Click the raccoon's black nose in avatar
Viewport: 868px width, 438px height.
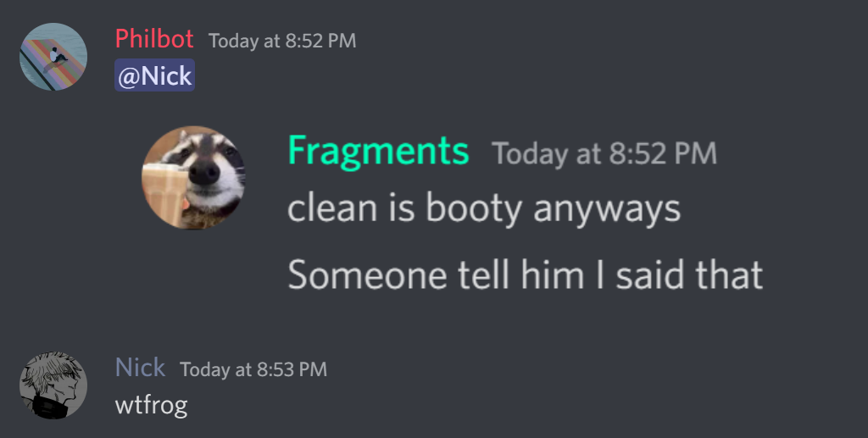(203, 172)
